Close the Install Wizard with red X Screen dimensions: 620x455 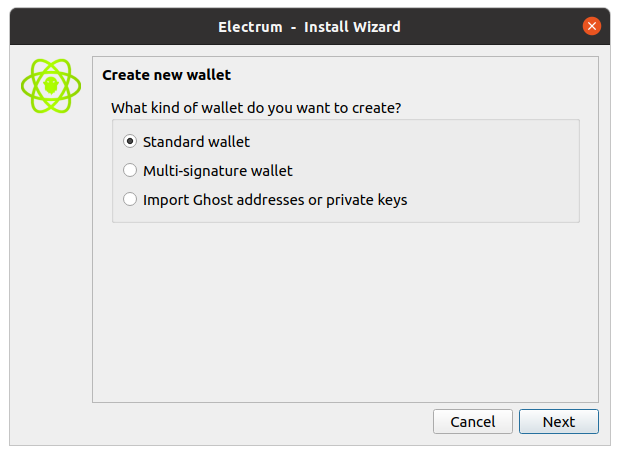coord(592,26)
